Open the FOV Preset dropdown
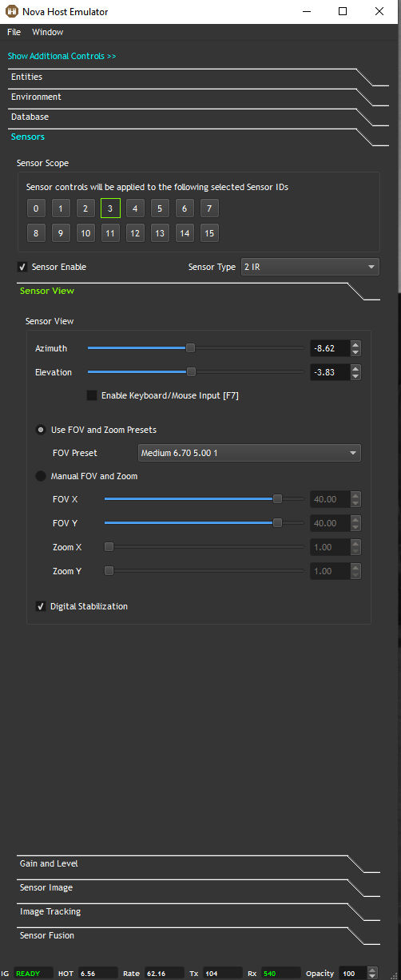Viewport: 401px width, 980px height. (249, 453)
